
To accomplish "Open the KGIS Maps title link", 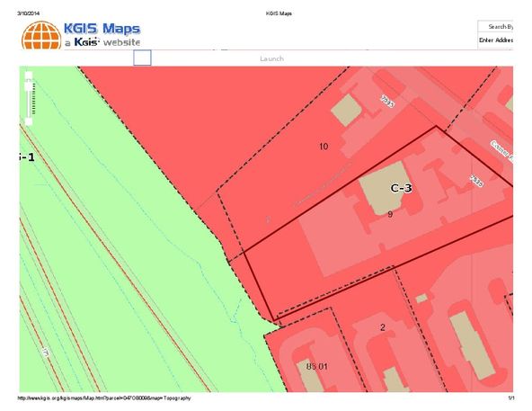I will 102,29.
